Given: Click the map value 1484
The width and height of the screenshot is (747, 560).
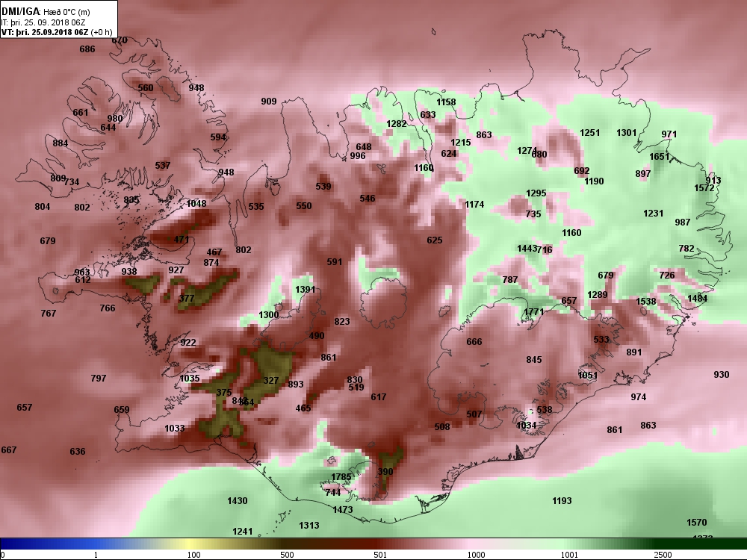Looking at the screenshot, I should click(698, 298).
